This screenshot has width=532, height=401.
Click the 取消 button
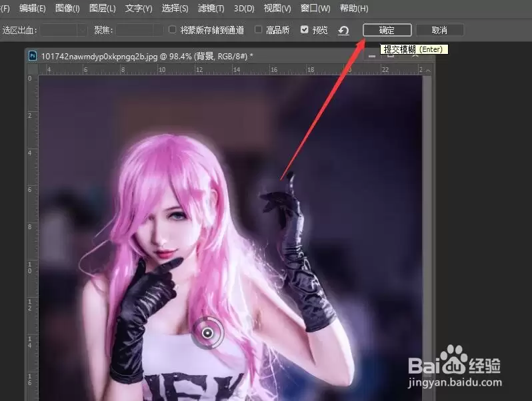click(440, 30)
